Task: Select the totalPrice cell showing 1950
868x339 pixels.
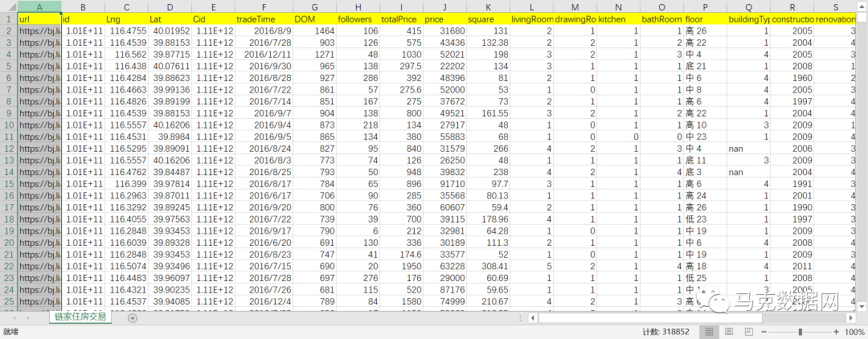Action: (401, 265)
